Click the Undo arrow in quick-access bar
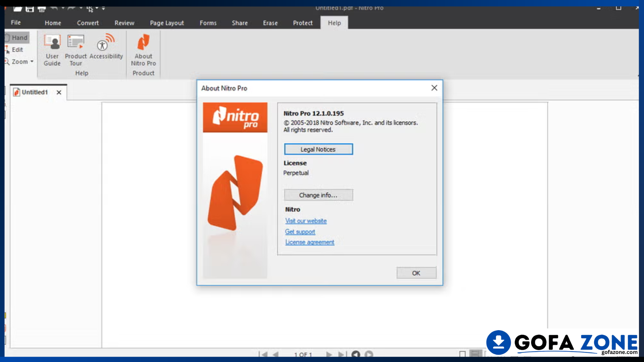This screenshot has width=644, height=362. pyautogui.click(x=54, y=8)
